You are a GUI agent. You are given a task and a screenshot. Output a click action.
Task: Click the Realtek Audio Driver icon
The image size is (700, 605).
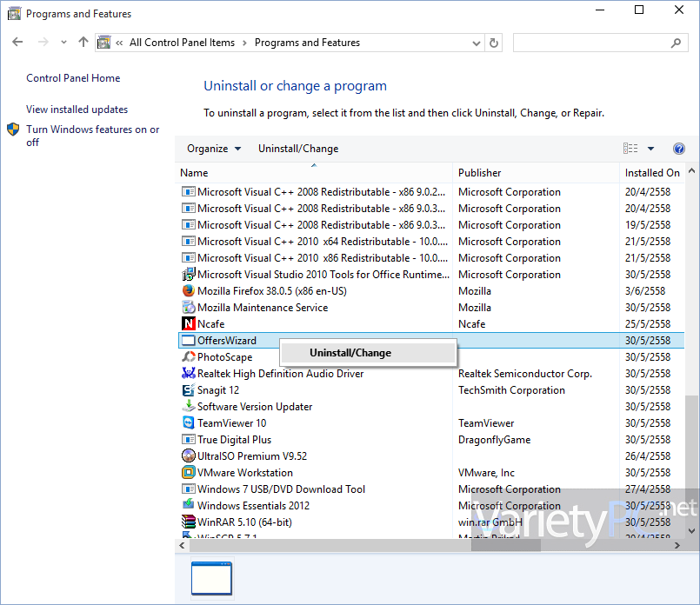click(189, 374)
